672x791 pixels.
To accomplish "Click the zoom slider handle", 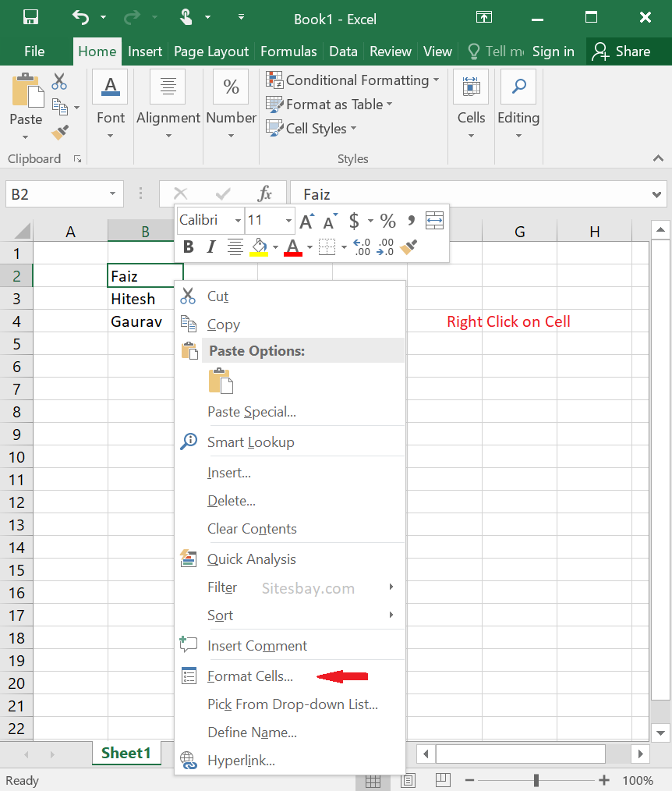I will point(536,780).
